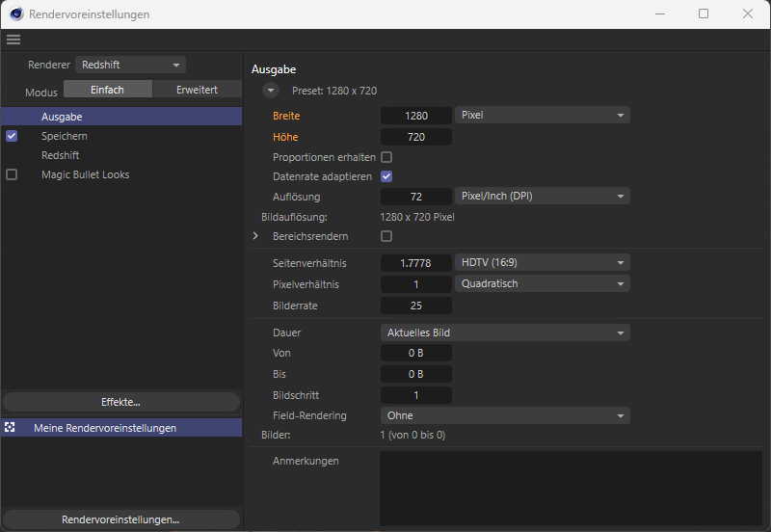The width and height of the screenshot is (771, 532).
Task: Select Redshift in the settings list
Action: click(60, 155)
